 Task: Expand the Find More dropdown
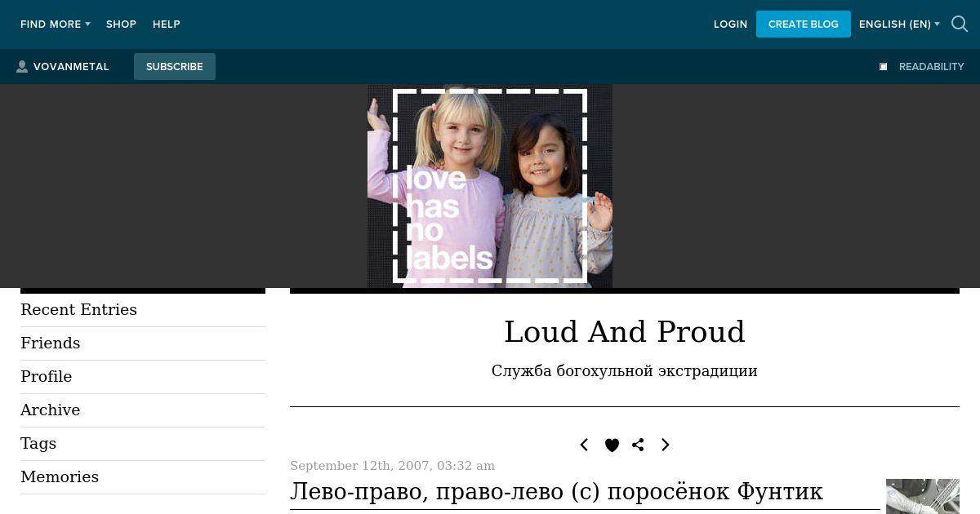pyautogui.click(x=56, y=24)
